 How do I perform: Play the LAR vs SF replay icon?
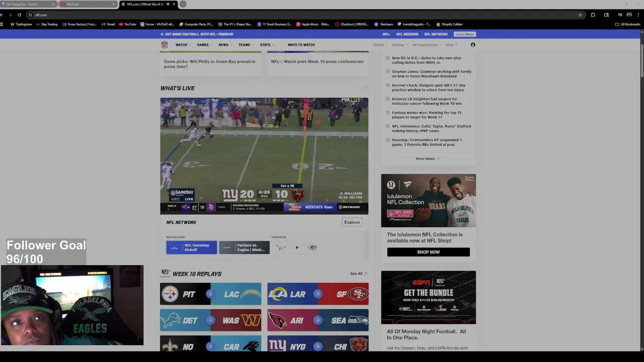pyautogui.click(x=317, y=294)
